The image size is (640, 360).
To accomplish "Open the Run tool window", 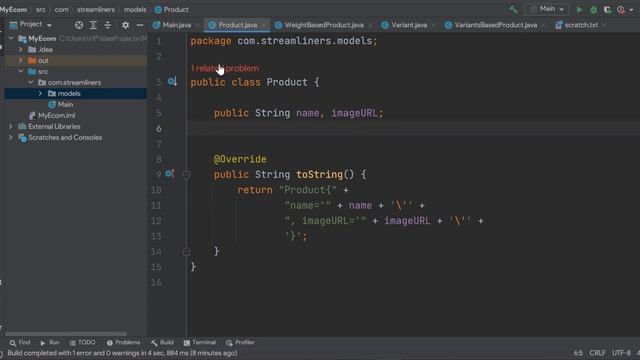I will (50, 342).
